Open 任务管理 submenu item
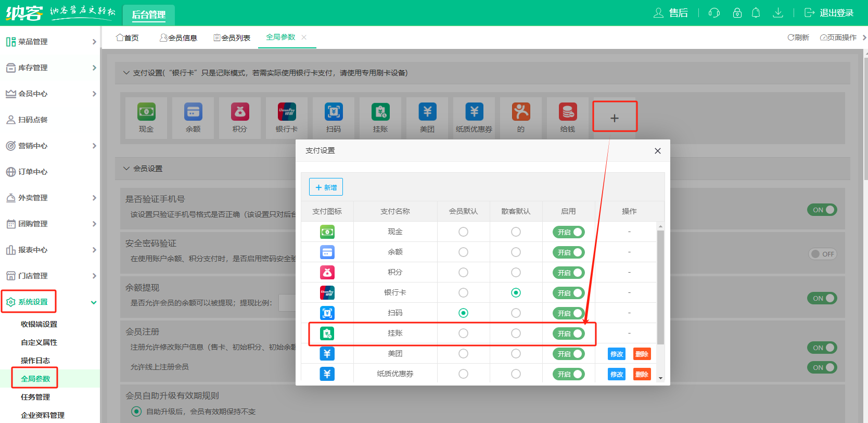 (35, 397)
